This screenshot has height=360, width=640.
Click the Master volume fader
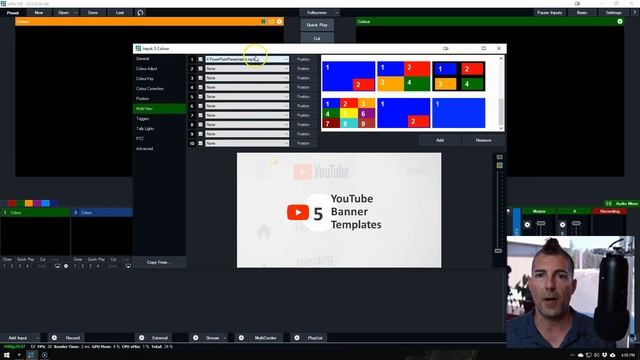(541, 224)
